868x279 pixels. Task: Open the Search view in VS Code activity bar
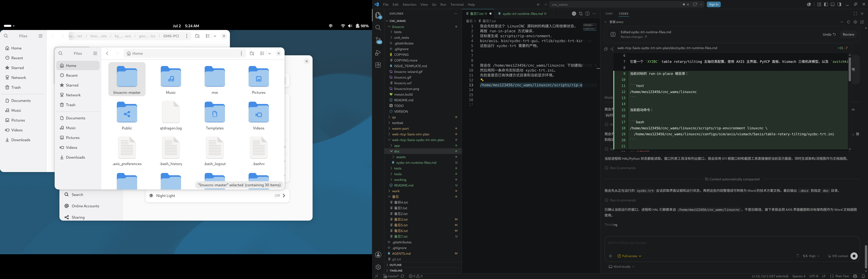tap(378, 28)
